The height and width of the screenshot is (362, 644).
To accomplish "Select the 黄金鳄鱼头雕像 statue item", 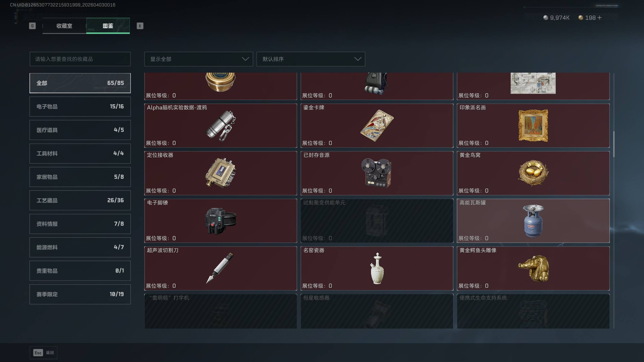I will (x=533, y=268).
